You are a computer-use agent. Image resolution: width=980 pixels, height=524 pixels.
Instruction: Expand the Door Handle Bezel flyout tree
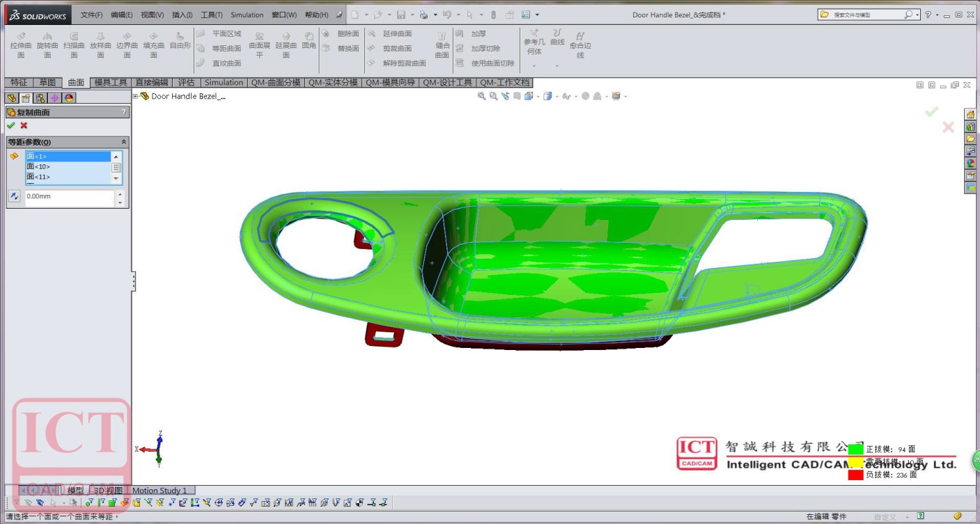pyautogui.click(x=136, y=96)
